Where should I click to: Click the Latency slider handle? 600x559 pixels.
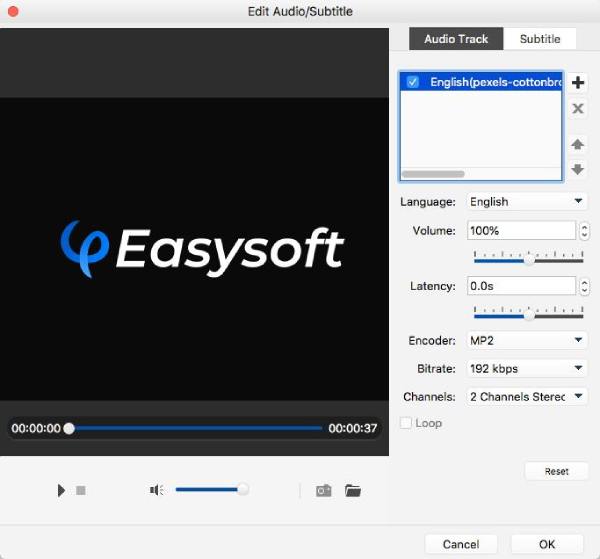529,316
